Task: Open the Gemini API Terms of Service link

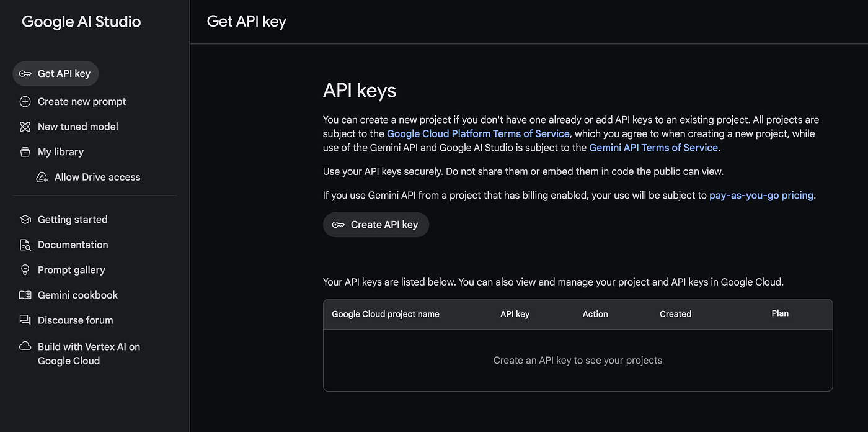Action: 653,148
